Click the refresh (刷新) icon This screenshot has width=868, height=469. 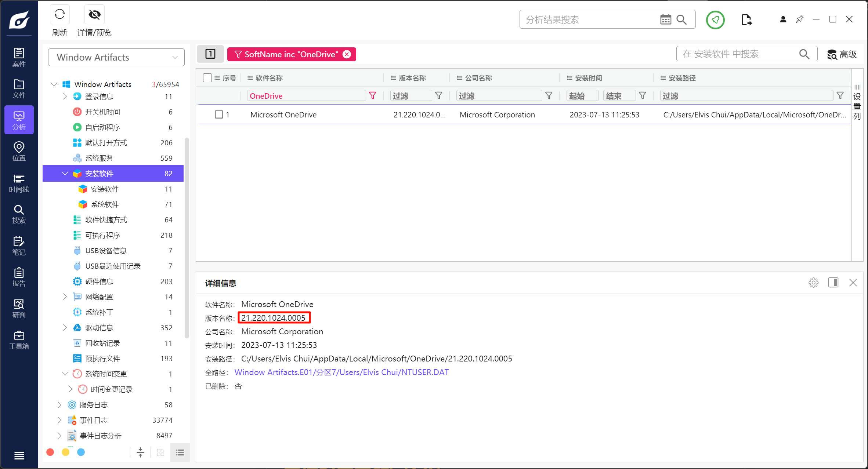pos(59,15)
